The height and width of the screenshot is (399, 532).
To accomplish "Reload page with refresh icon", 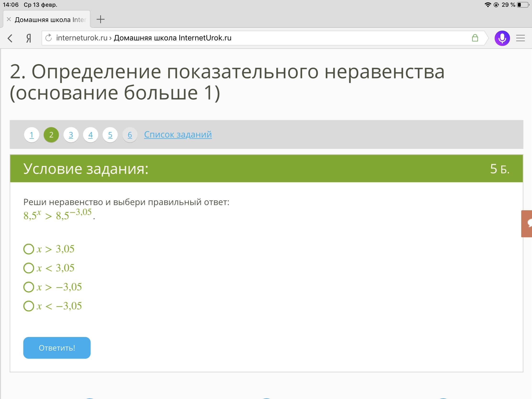I will 49,38.
